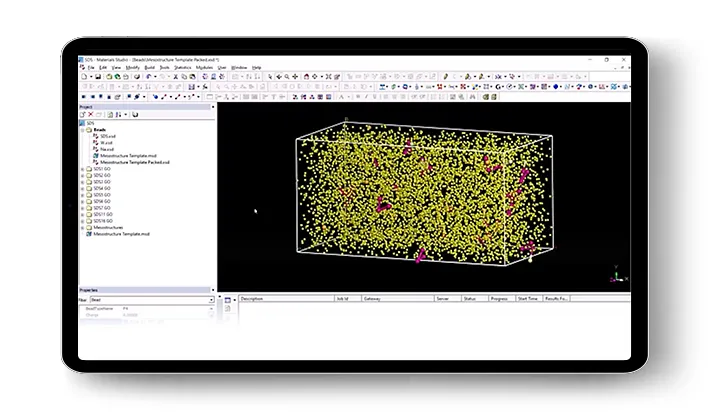712x412 pixels.
Task: Open the Tools menu
Action: 164,68
